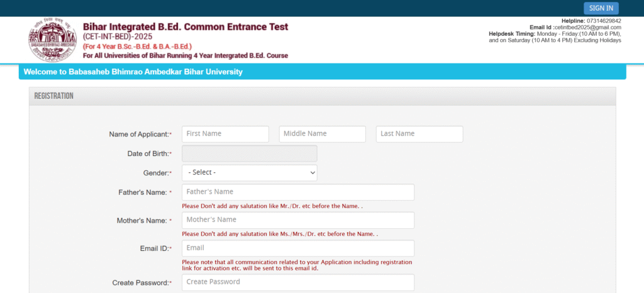Click the Name of Applicant label

[139, 135]
